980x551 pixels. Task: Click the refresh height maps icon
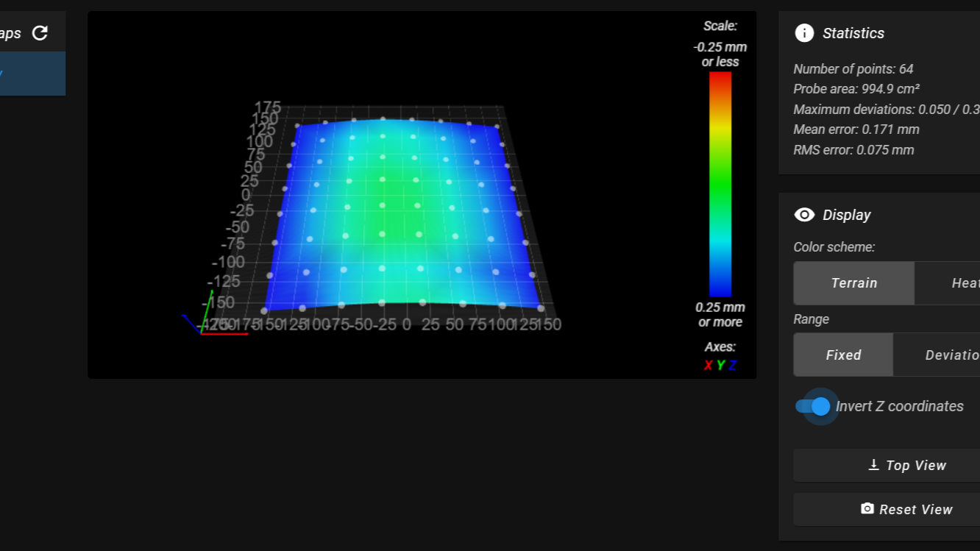click(x=40, y=33)
